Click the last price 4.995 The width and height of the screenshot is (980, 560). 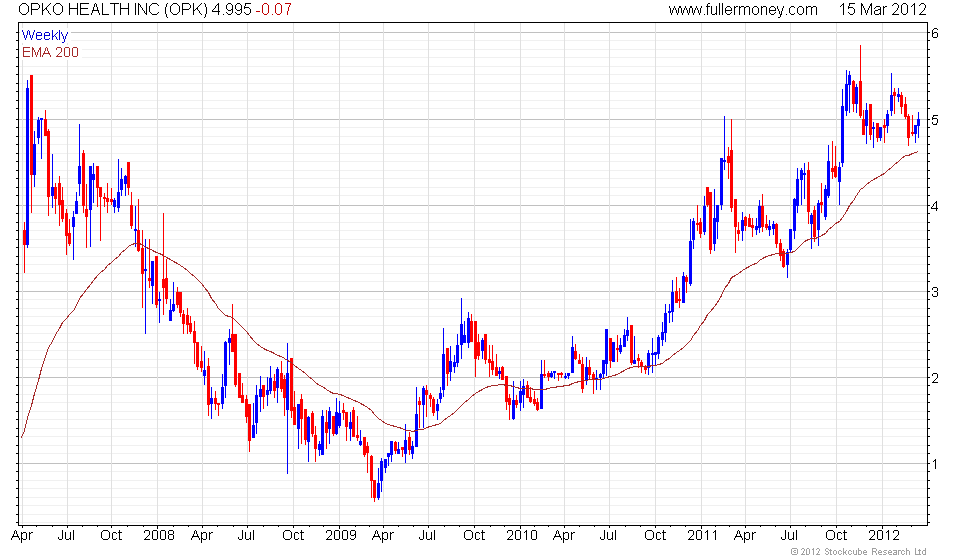(x=231, y=10)
